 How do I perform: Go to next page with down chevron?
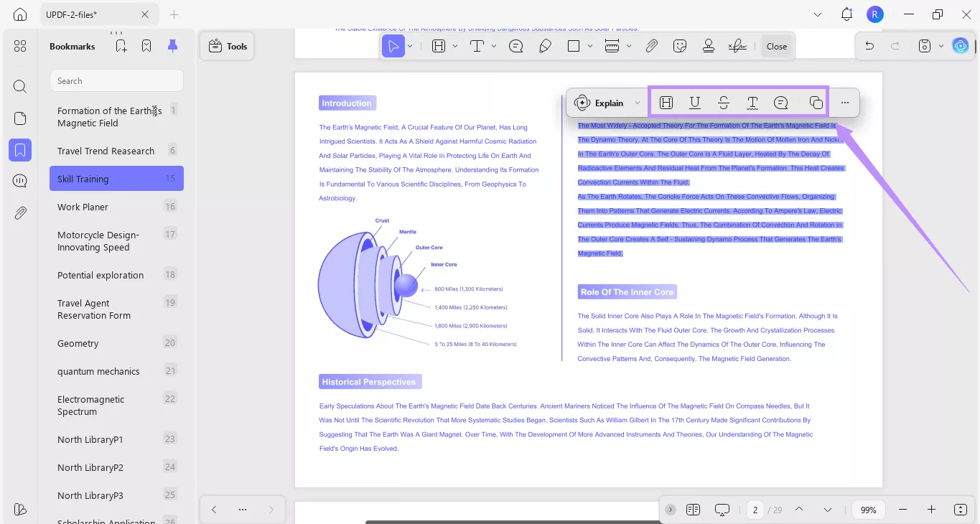tap(828, 510)
